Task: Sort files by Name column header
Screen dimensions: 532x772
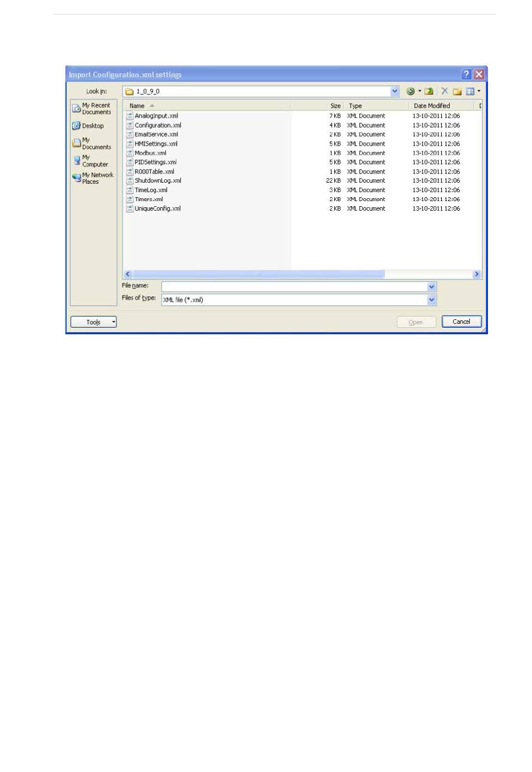Action: [x=138, y=106]
